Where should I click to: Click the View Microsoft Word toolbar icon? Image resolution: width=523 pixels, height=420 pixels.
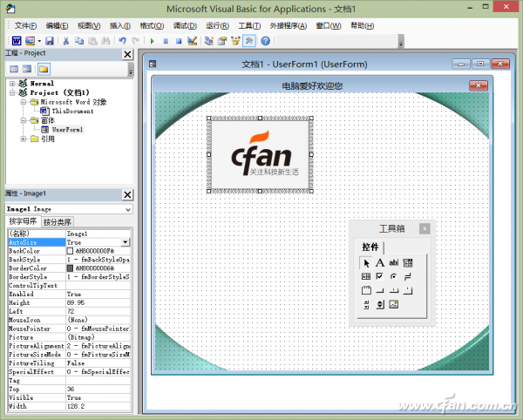click(17, 41)
